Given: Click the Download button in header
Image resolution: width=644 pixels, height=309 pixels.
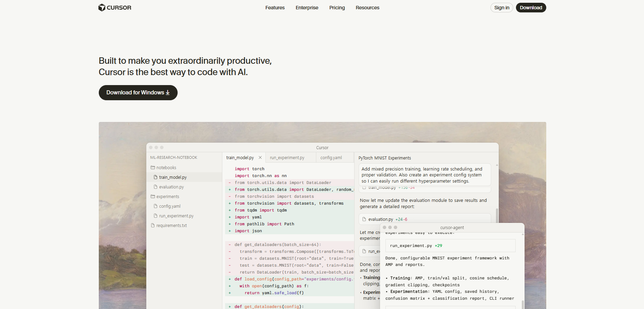Looking at the screenshot, I should click(x=531, y=8).
